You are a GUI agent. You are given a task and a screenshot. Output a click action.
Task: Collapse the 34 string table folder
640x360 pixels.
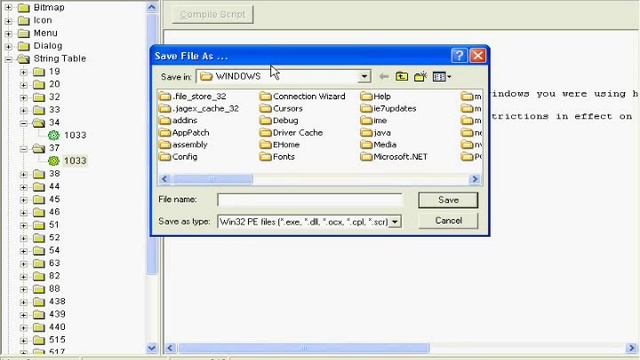[x=24, y=123]
